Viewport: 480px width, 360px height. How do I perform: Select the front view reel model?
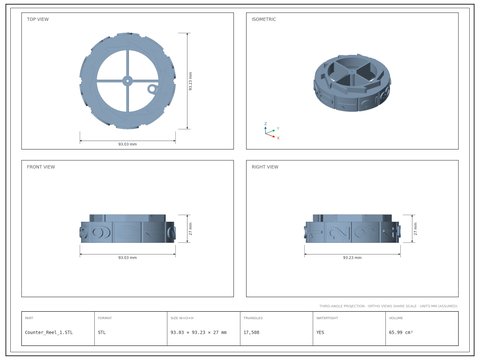(127, 228)
